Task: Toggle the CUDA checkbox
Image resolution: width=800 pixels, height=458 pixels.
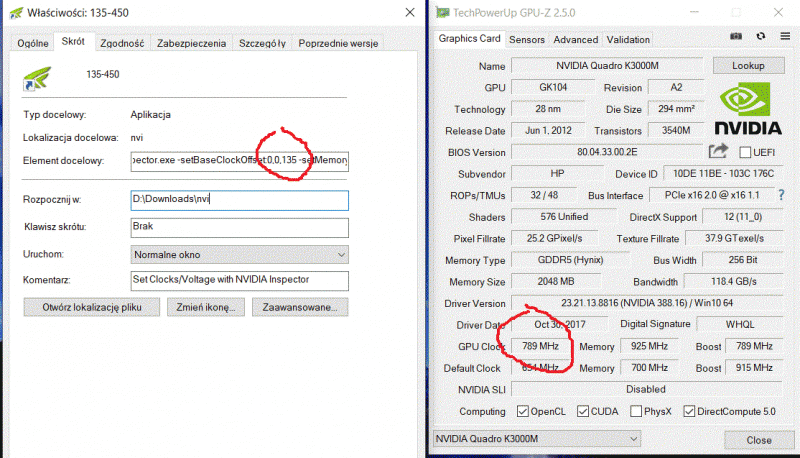Action: click(x=583, y=411)
